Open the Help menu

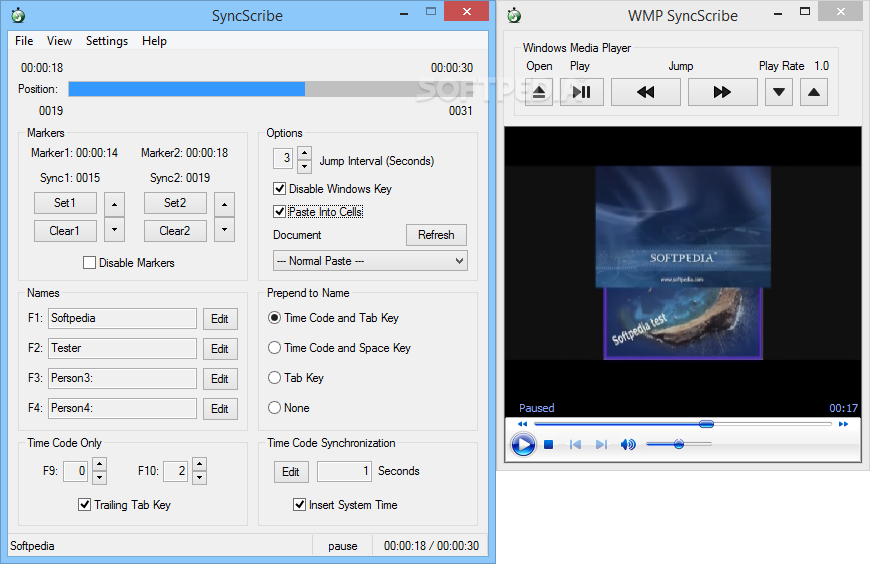[x=154, y=41]
